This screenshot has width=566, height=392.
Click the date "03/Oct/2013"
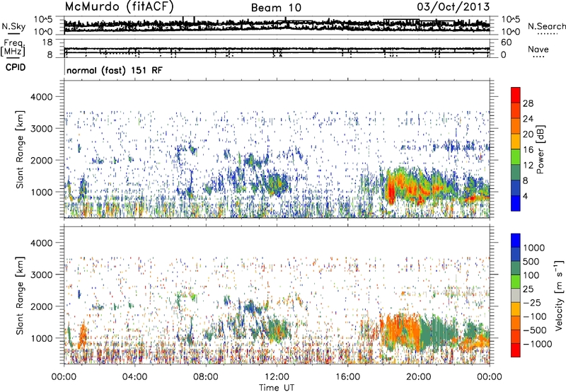pyautogui.click(x=454, y=7)
